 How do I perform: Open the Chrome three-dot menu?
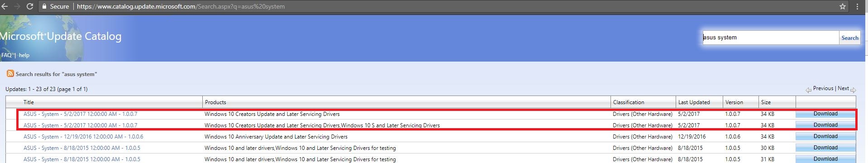click(858, 6)
